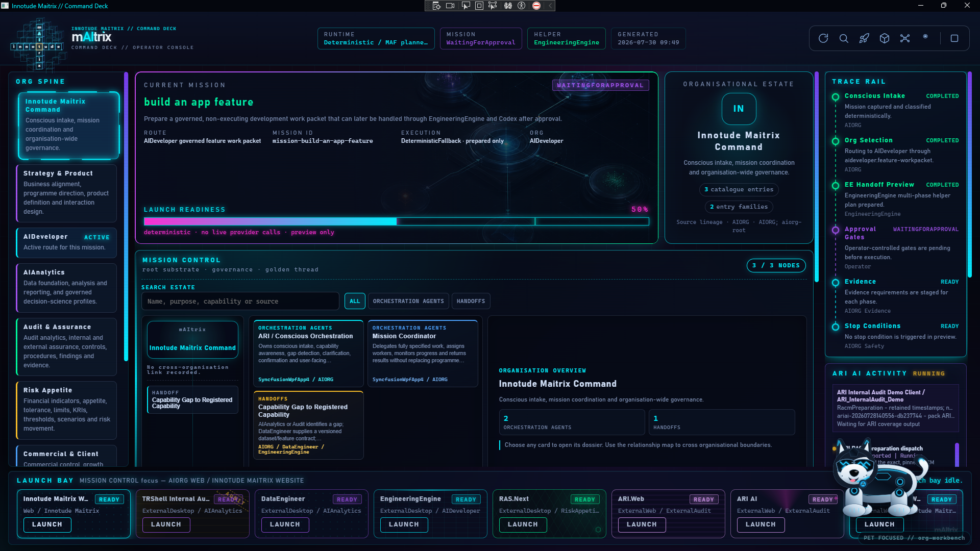Open Strategy & Product org entry
The image size is (980, 551).
point(66,193)
